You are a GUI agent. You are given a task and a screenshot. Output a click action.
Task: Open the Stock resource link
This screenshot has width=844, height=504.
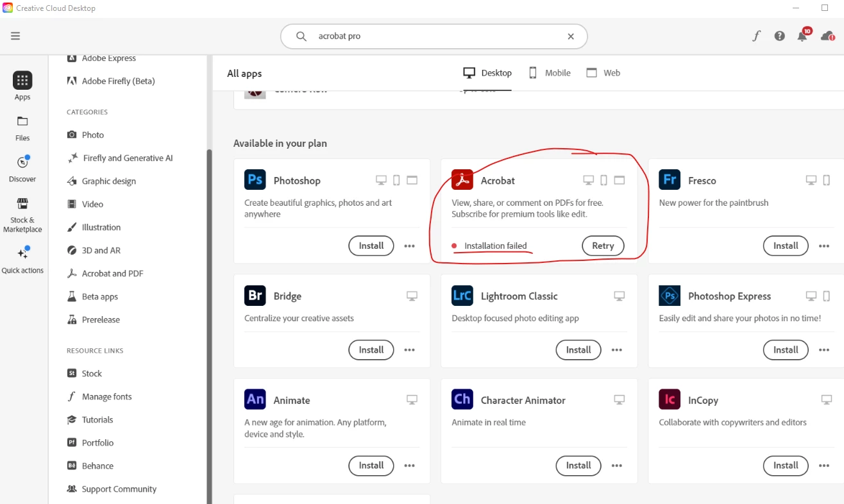[85, 373]
